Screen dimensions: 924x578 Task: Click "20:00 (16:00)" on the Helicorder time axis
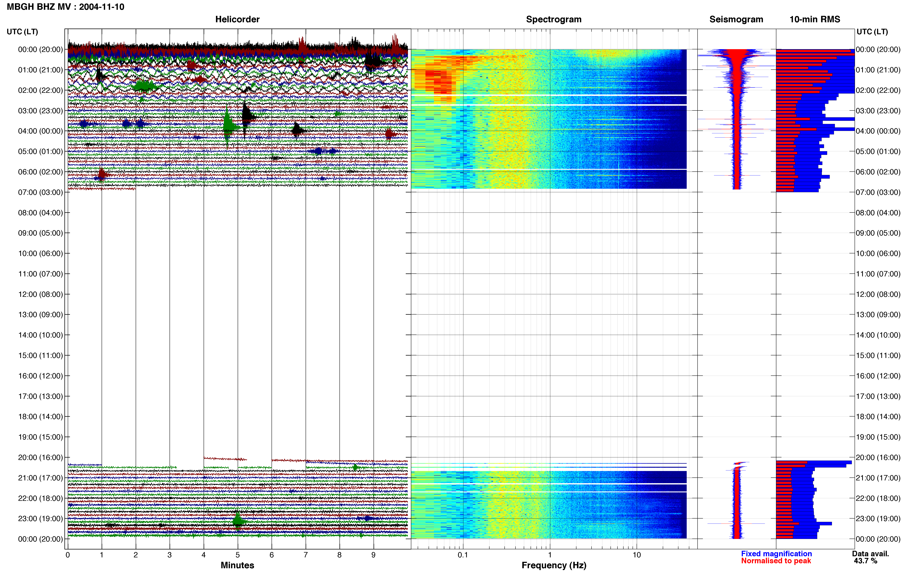click(40, 458)
